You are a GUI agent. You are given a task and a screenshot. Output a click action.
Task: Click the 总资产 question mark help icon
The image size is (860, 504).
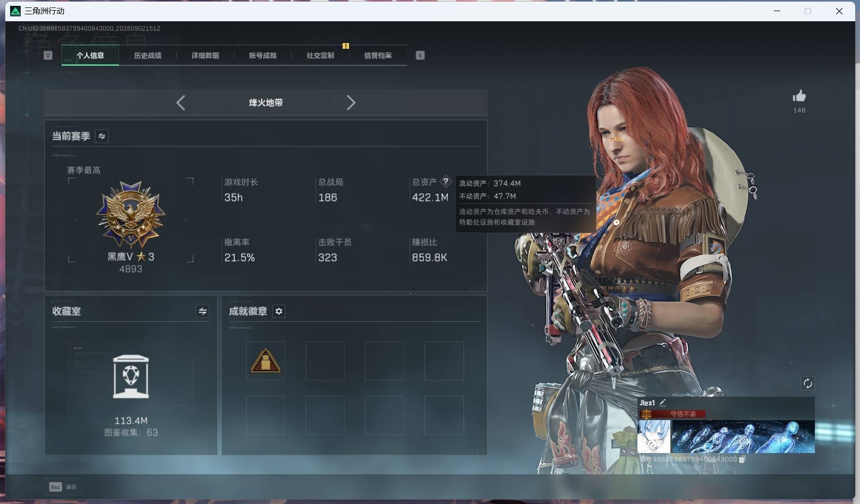[x=446, y=182]
